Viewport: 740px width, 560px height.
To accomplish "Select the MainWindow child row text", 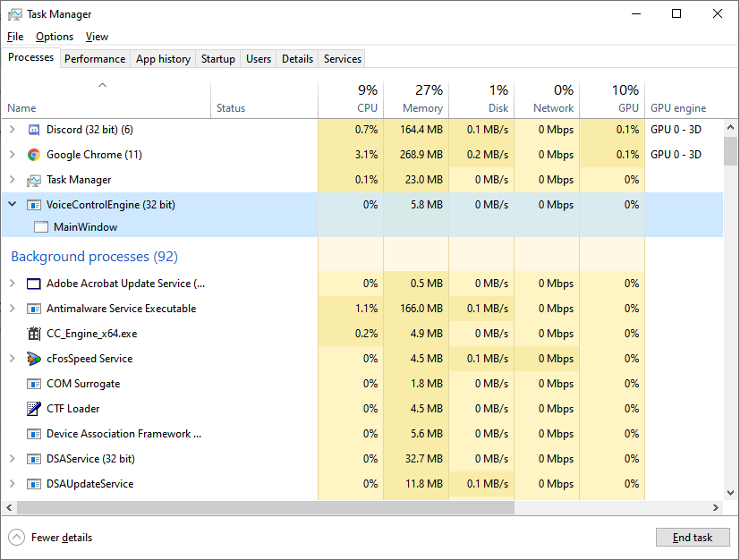I will [85, 227].
